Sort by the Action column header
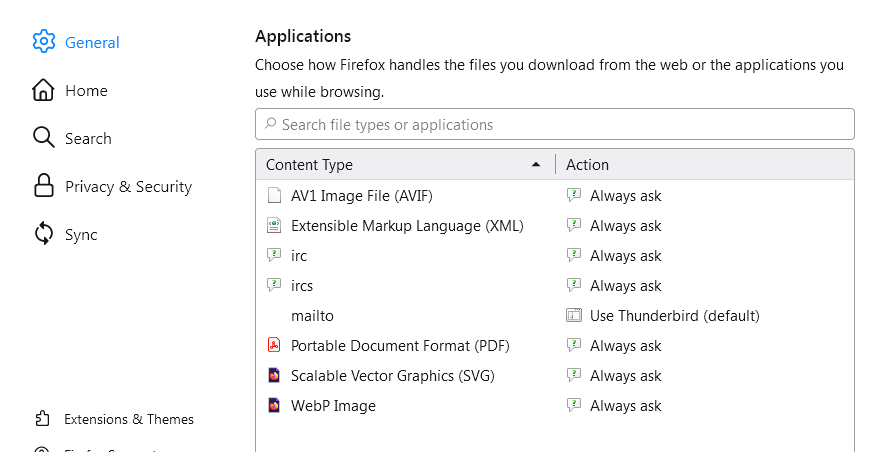 [x=704, y=165]
